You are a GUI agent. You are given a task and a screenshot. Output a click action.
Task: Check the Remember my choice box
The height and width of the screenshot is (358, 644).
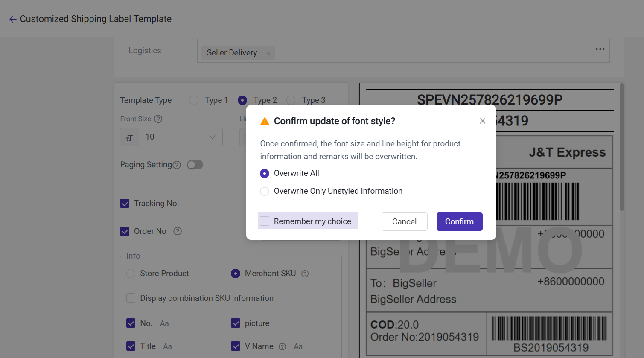coord(265,221)
